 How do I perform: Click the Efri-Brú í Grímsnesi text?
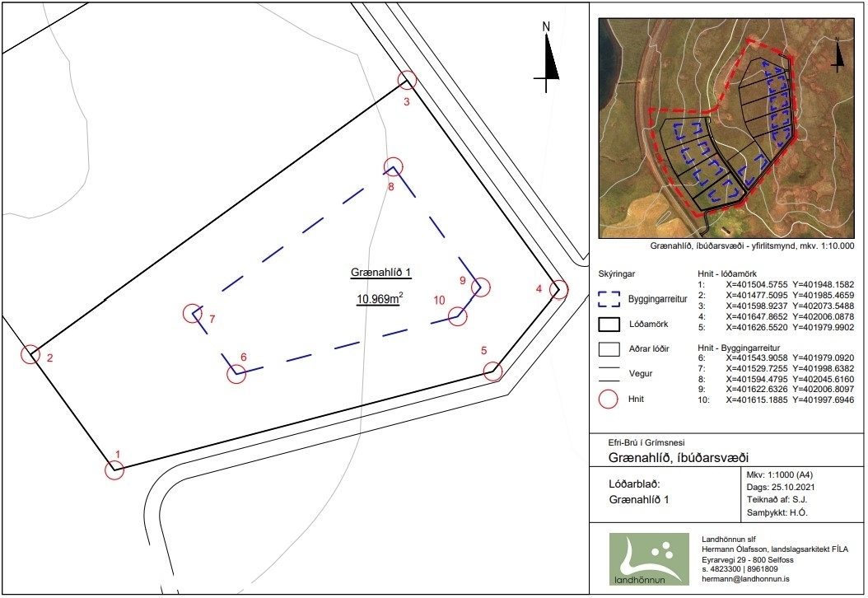646,443
